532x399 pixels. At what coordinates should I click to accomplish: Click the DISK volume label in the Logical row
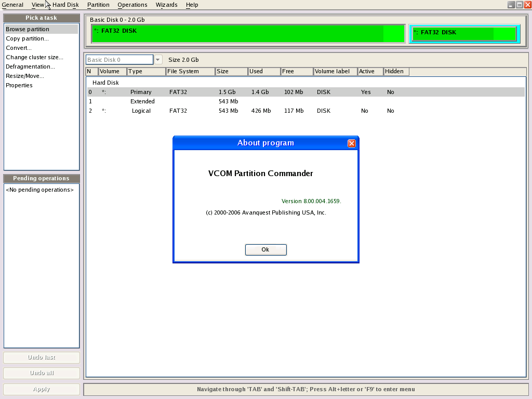(324, 111)
